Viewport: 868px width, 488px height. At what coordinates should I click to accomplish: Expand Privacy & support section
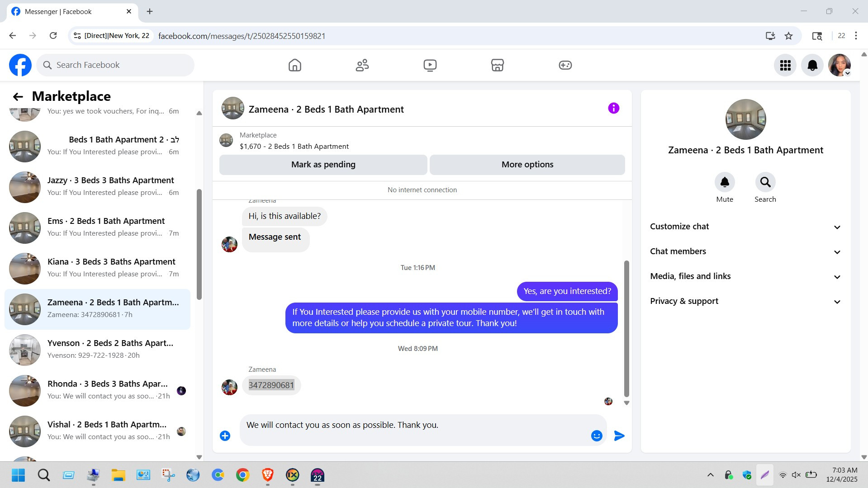click(745, 301)
